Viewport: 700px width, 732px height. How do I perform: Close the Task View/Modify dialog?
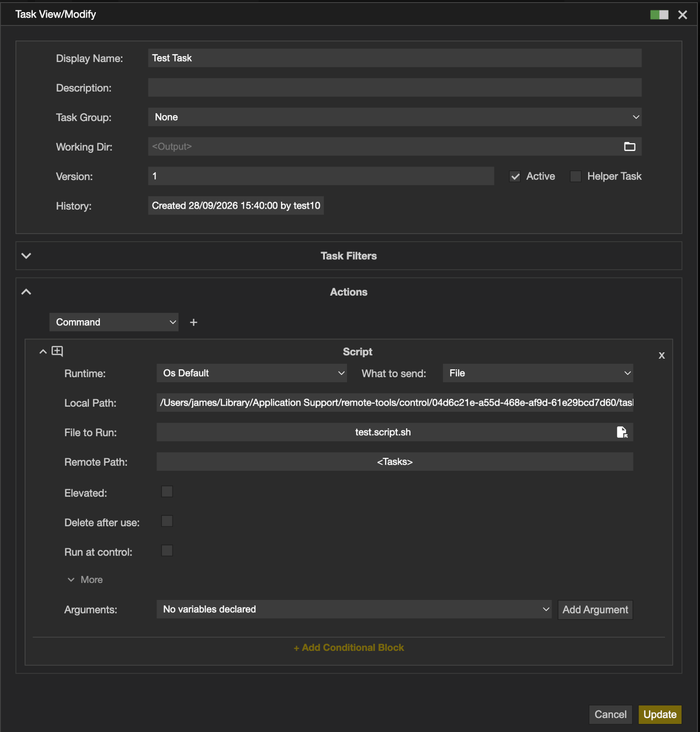[x=682, y=15]
